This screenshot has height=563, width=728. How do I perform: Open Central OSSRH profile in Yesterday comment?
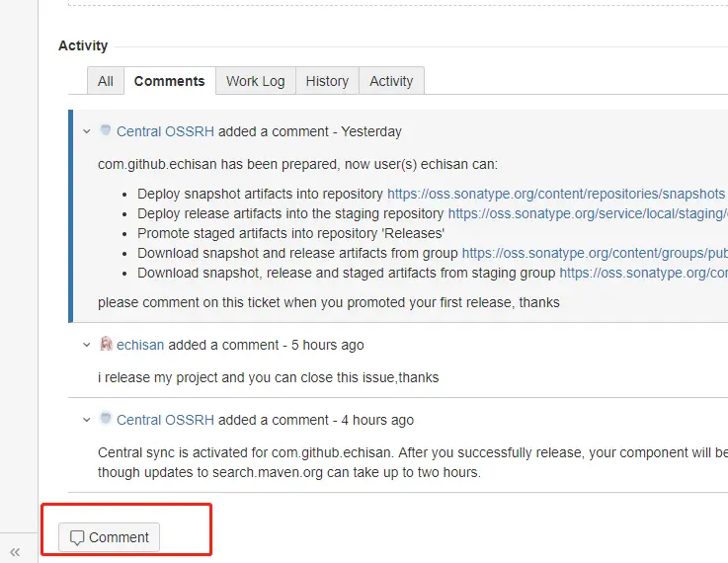pyautogui.click(x=165, y=131)
